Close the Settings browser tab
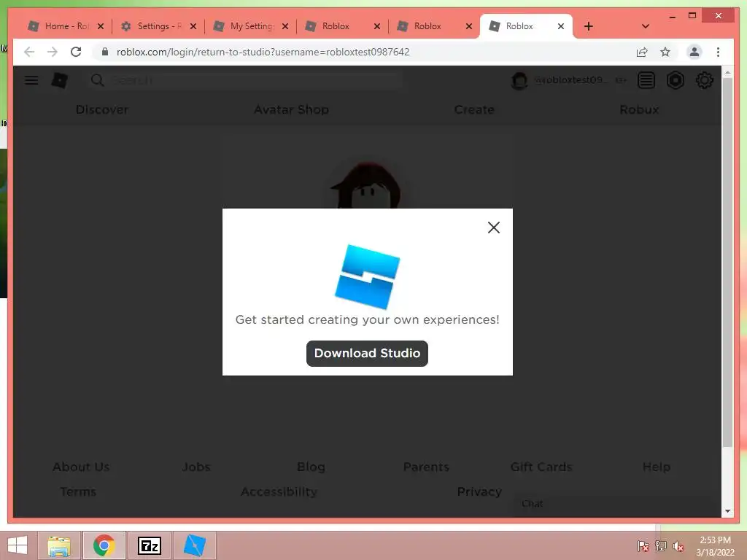The width and height of the screenshot is (747, 560). (193, 27)
